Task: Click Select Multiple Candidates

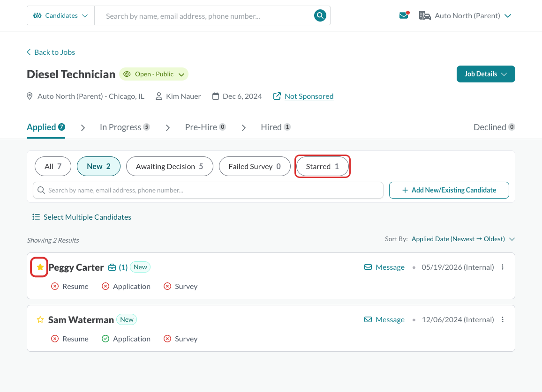Action: [82, 217]
